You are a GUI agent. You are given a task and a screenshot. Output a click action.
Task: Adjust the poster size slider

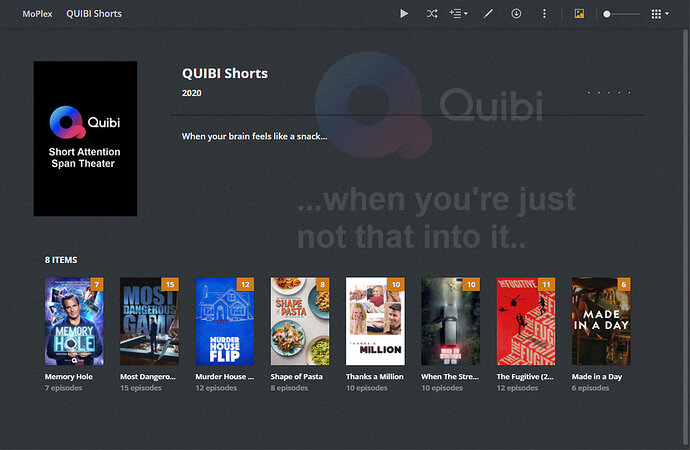(622, 14)
